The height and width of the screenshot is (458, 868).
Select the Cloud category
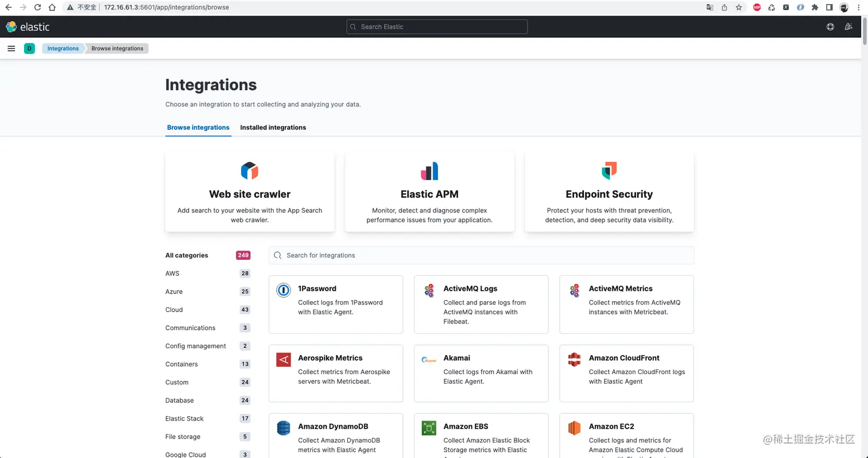point(174,310)
